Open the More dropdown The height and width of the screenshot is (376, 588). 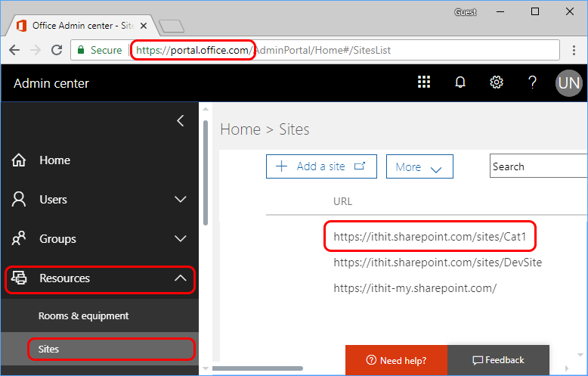[419, 166]
